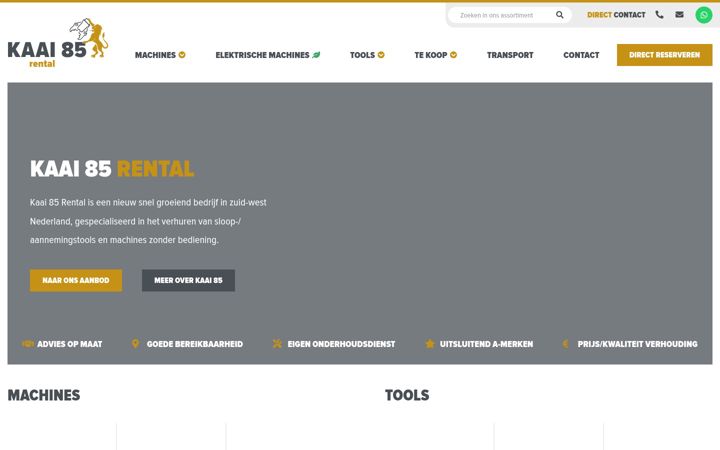The height and width of the screenshot is (450, 720).
Task: Click the Goede bereikbaarheid text
Action: click(195, 344)
